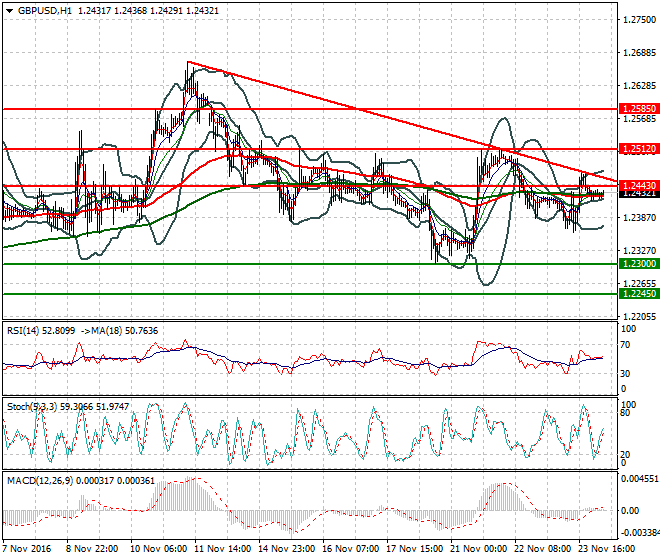Click the RSI scale value 70
The width and height of the screenshot is (660, 560).
click(x=625, y=345)
